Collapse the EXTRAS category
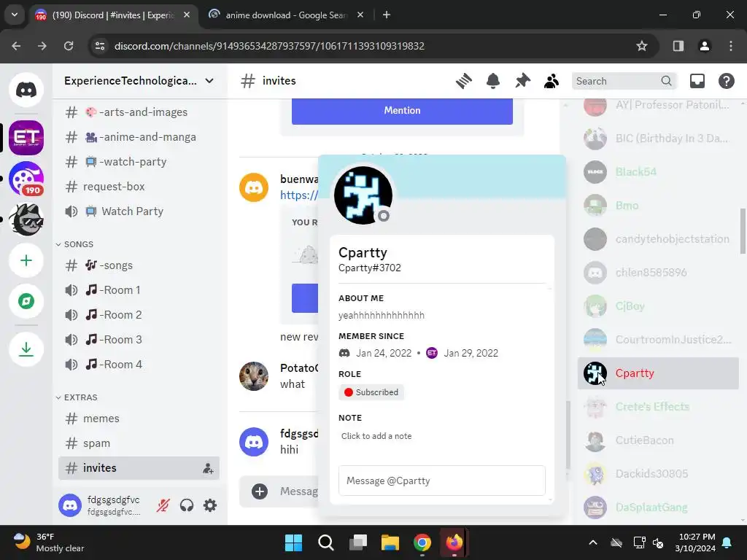 click(77, 397)
